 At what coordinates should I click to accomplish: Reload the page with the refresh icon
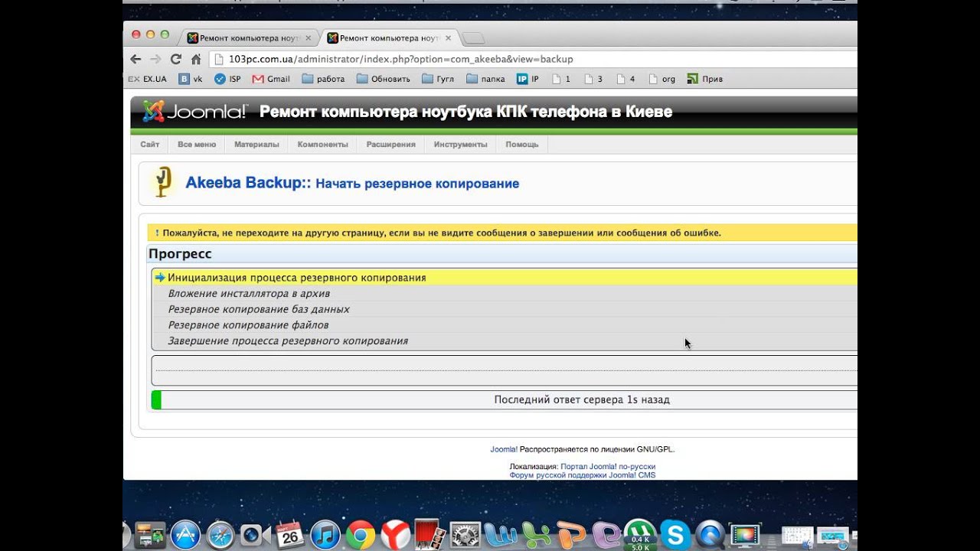tap(176, 59)
